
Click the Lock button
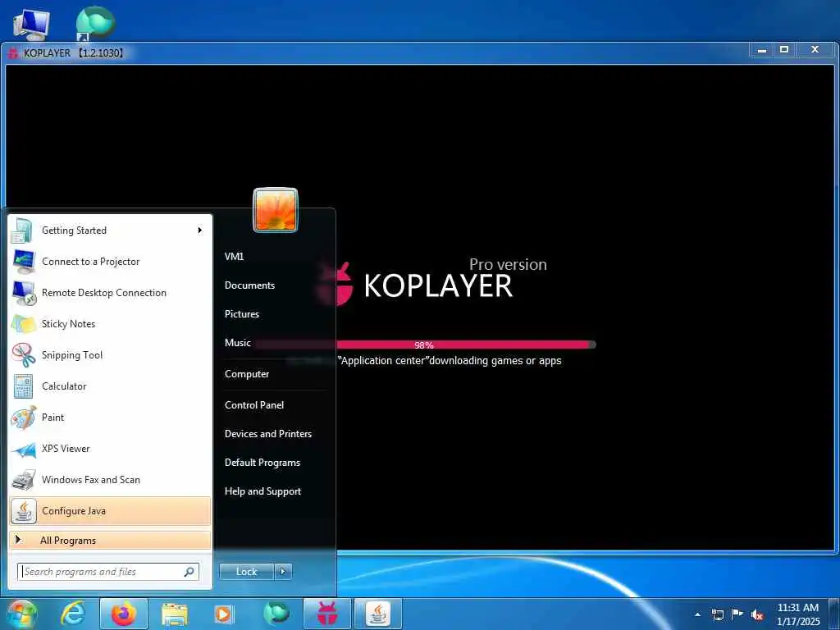click(246, 572)
